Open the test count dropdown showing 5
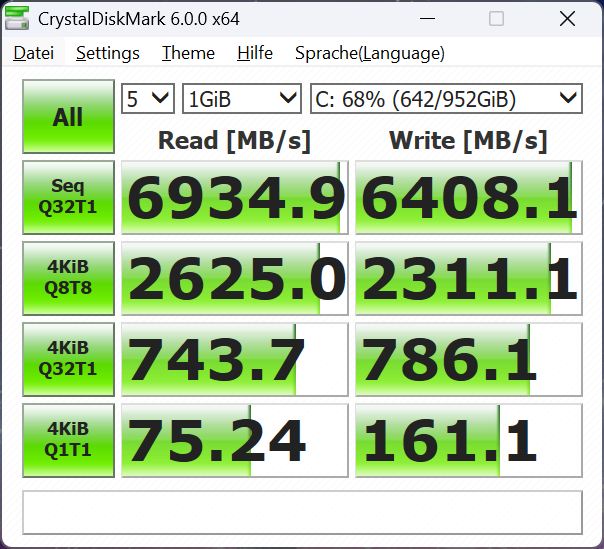604x549 pixels. tap(148, 99)
